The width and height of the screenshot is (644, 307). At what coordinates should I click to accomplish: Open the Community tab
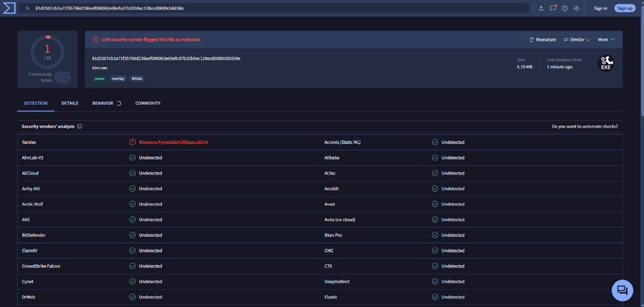click(x=148, y=103)
